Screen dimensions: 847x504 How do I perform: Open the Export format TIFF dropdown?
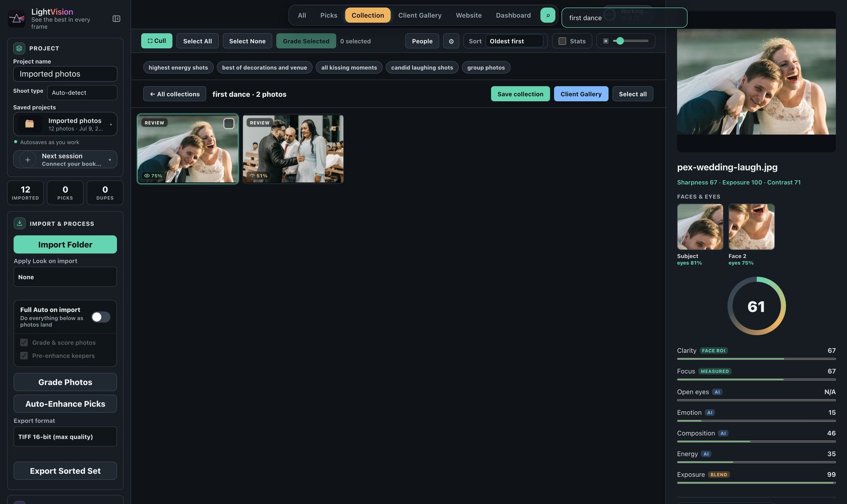point(65,437)
